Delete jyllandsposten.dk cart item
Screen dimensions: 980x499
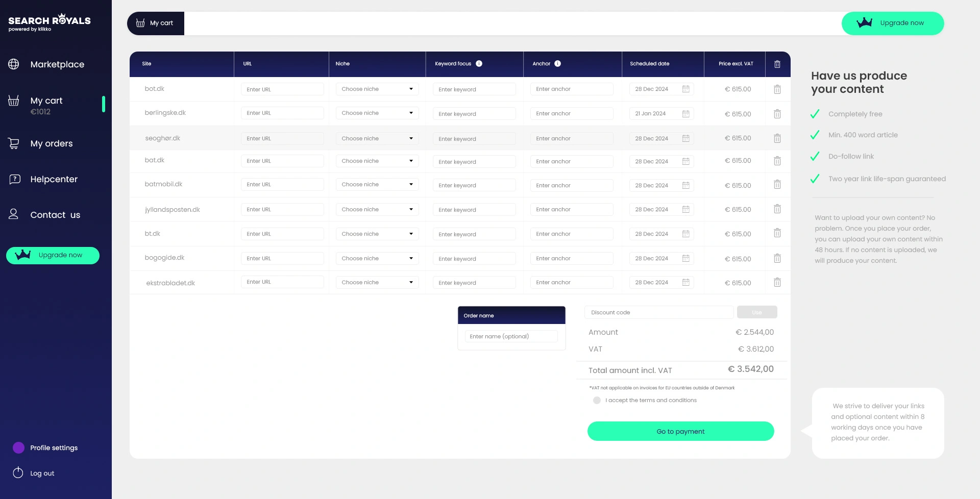coord(777,209)
